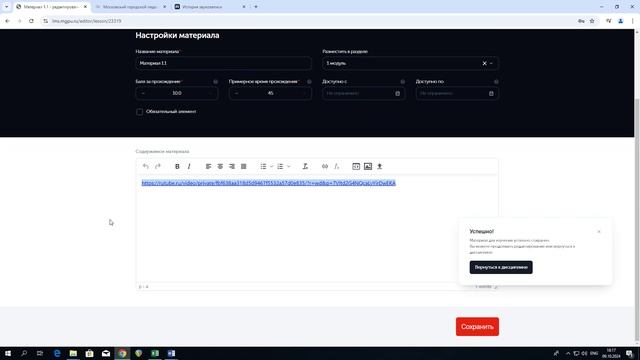Image resolution: width=640 pixels, height=360 pixels.
Task: Open the 'Доступно с' date picker calendar
Action: pos(398,93)
